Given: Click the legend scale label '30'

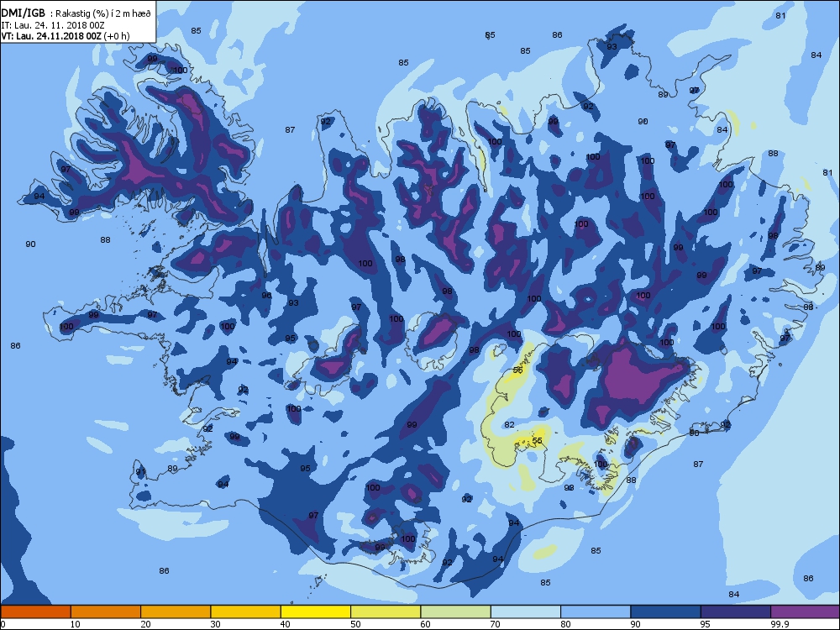Looking at the screenshot, I should tap(216, 624).
